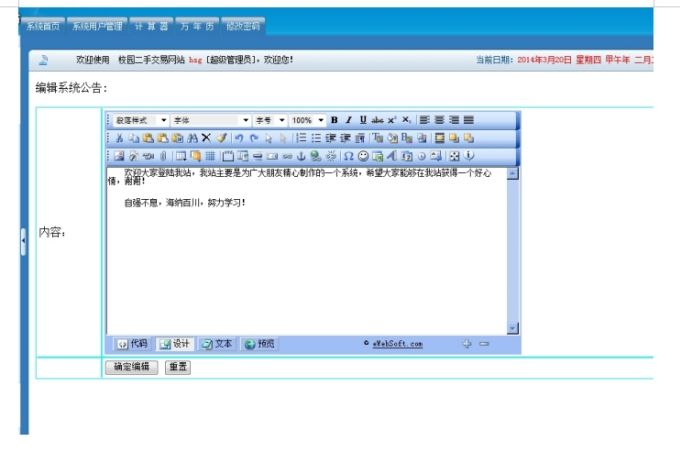The width and height of the screenshot is (692, 464).
Task: Open the About info icon
Action: point(469,156)
